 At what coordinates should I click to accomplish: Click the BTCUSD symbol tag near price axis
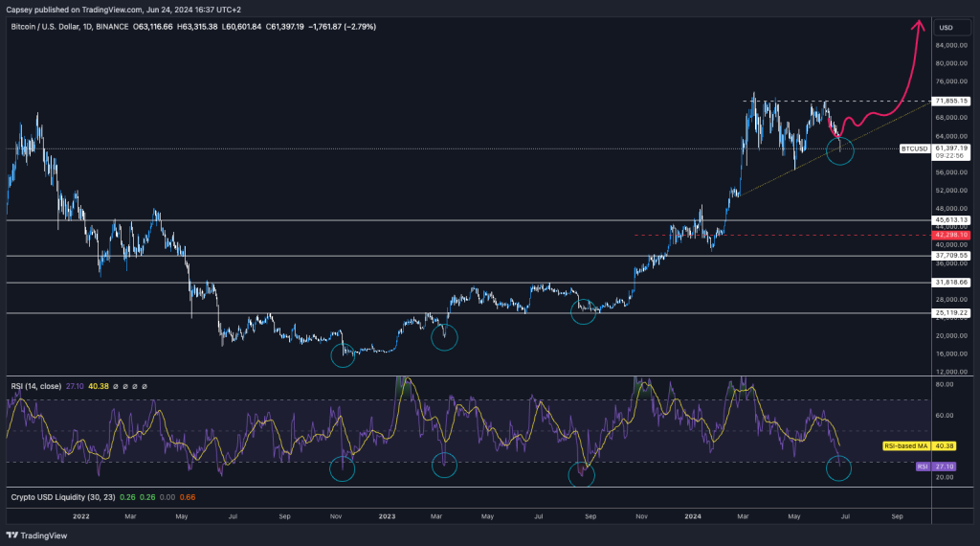(916, 149)
